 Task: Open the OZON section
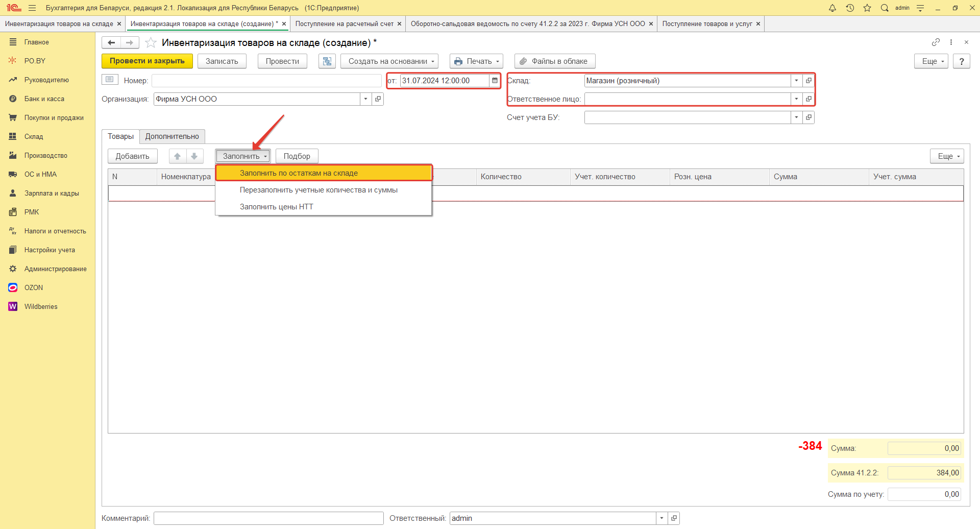point(34,287)
